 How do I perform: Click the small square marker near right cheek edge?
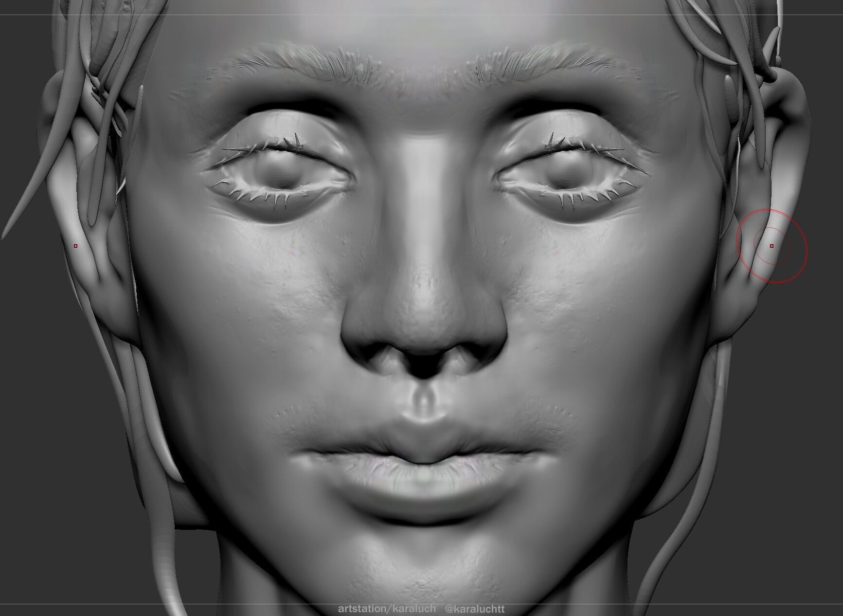click(75, 245)
